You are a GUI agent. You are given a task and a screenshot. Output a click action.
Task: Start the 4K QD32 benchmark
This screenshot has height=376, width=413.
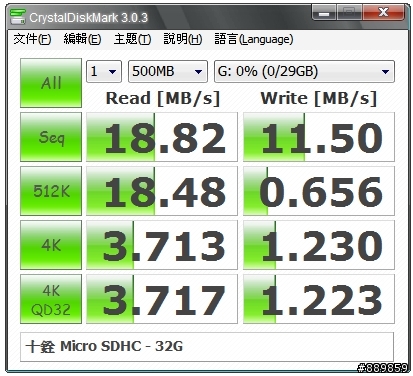point(51,299)
